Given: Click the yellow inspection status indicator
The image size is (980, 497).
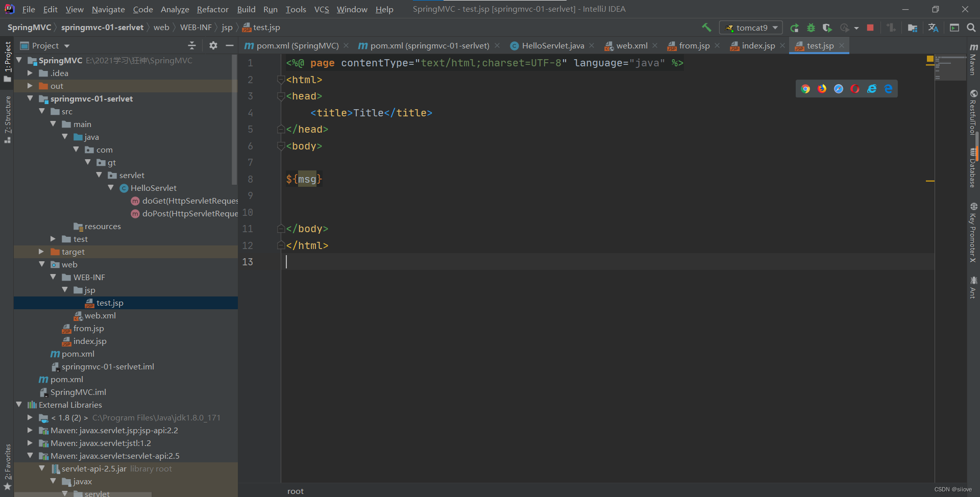Looking at the screenshot, I should tap(930, 59).
